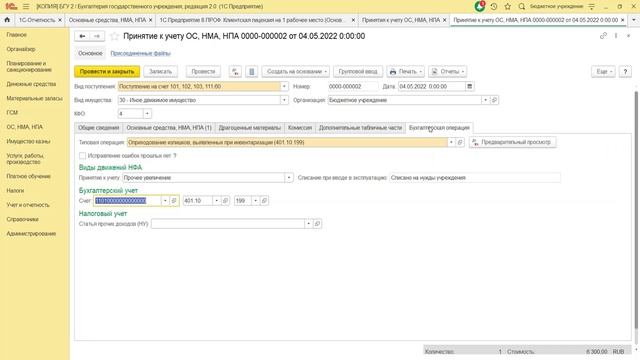This screenshot has width=640, height=360.
Task: Open Статья прочих доходов reference icon
Action: pyautogui.click(x=317, y=224)
